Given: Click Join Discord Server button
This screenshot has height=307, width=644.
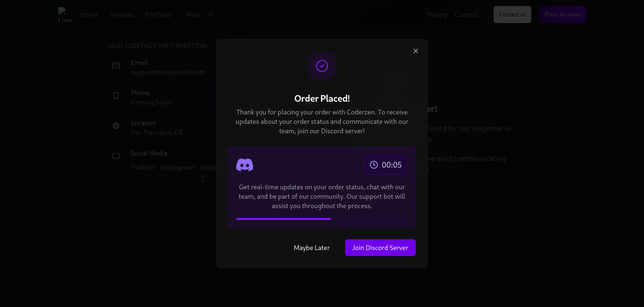Looking at the screenshot, I should 380,248.
